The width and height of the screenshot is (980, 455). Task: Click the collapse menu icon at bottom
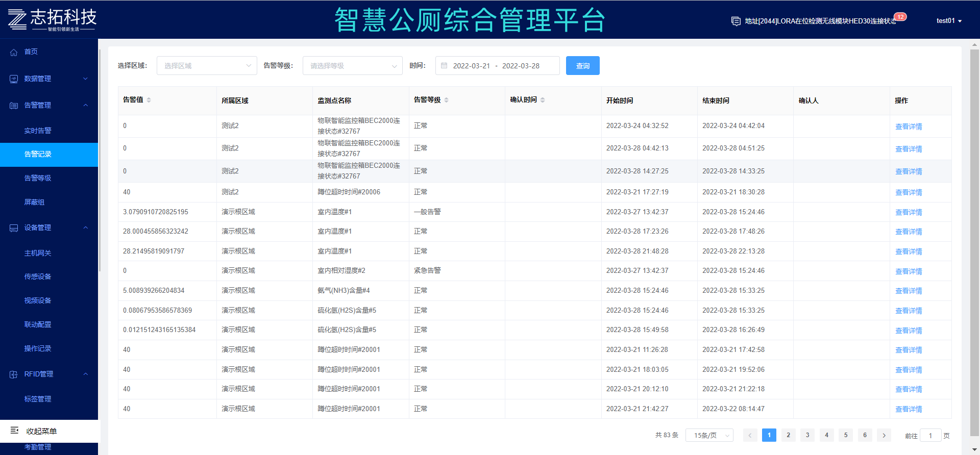(x=15, y=431)
